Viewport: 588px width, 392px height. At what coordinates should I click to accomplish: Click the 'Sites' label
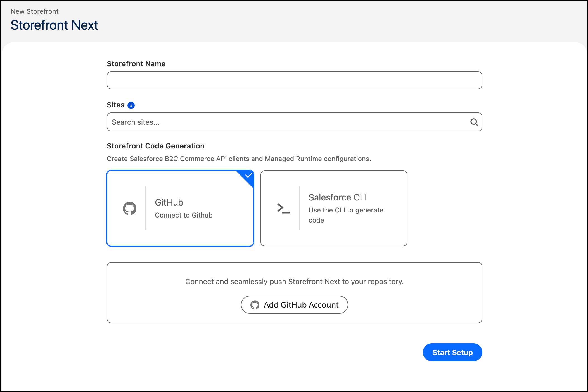(x=115, y=105)
